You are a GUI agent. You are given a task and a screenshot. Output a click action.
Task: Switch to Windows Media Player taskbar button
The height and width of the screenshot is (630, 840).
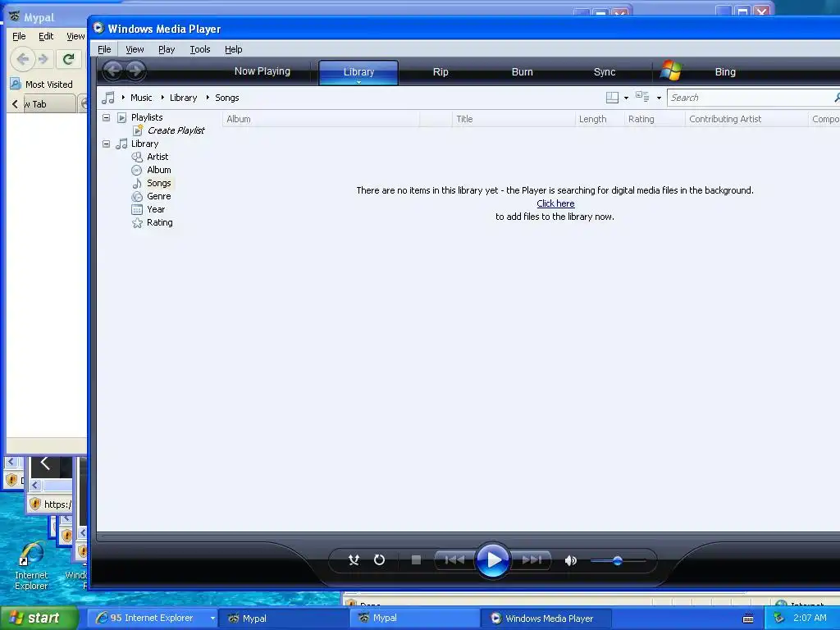click(546, 619)
